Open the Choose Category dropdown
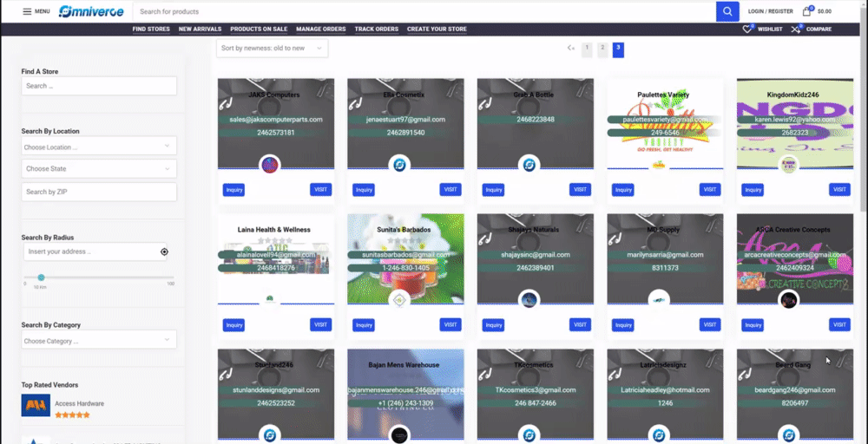 tap(99, 341)
